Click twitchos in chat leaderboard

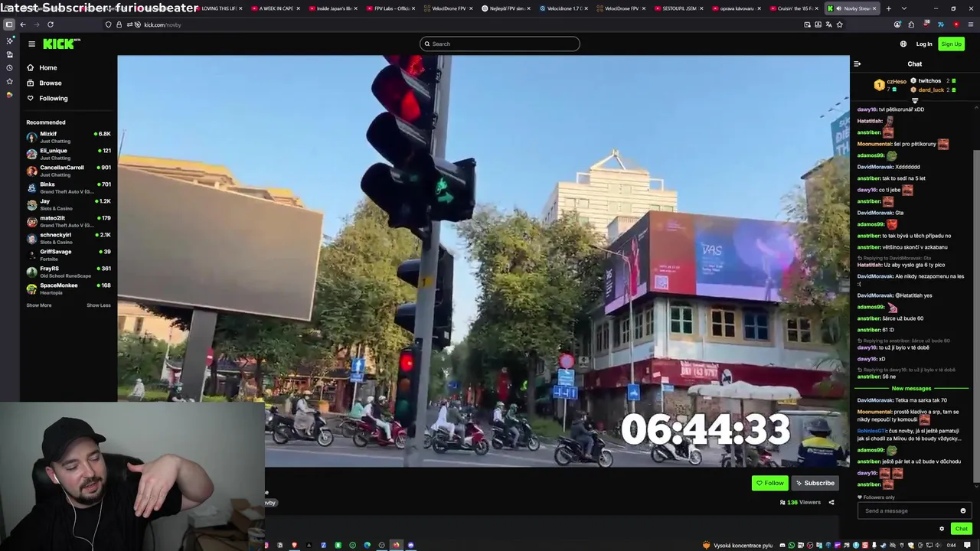929,80
